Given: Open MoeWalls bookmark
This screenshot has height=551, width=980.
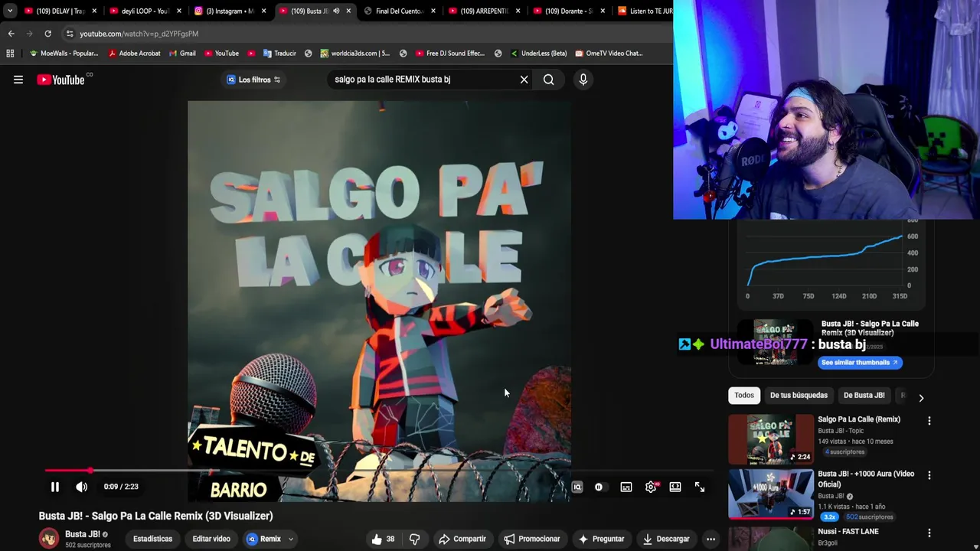Looking at the screenshot, I should pyautogui.click(x=64, y=54).
